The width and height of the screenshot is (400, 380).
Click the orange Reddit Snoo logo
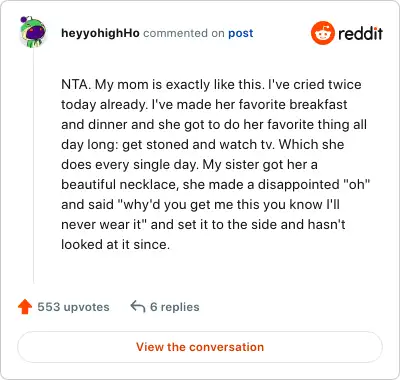coord(322,33)
